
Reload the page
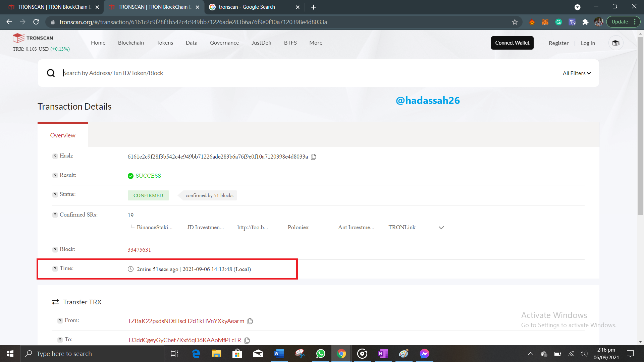click(36, 22)
